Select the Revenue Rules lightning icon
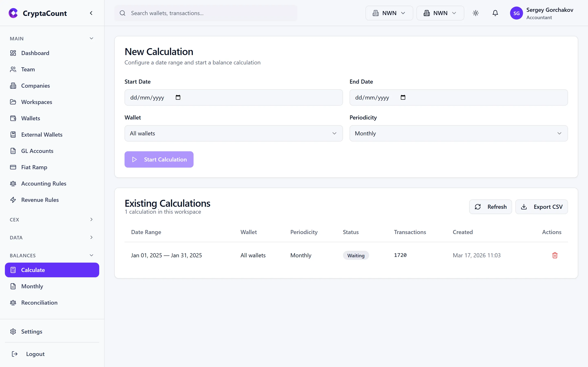Viewport: 588px width, 367px height. (13, 200)
